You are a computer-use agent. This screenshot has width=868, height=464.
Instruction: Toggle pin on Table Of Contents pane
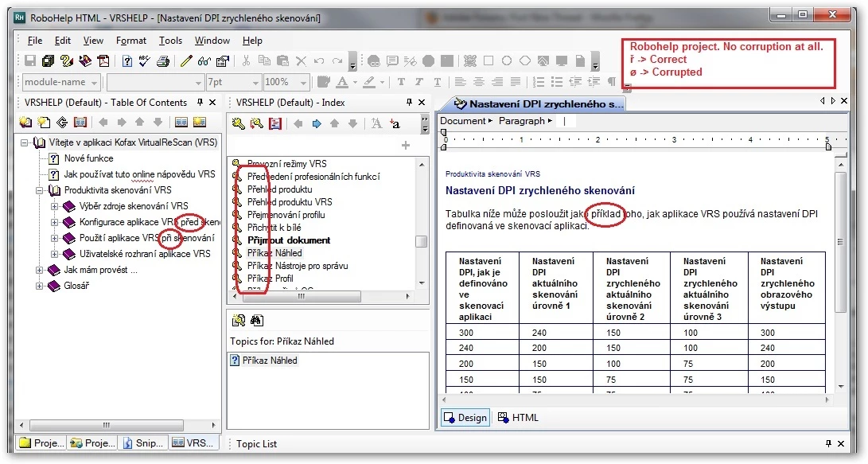pyautogui.click(x=200, y=102)
